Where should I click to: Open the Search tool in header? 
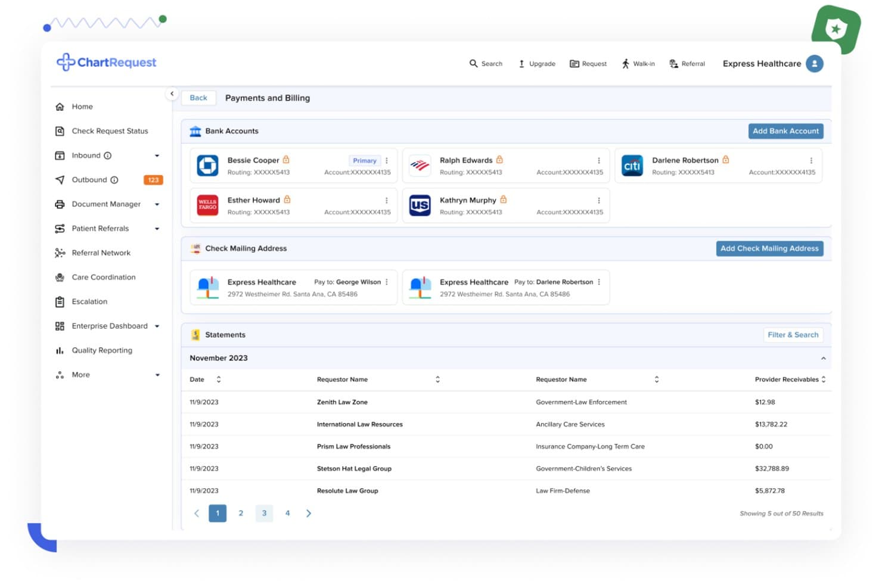point(486,64)
